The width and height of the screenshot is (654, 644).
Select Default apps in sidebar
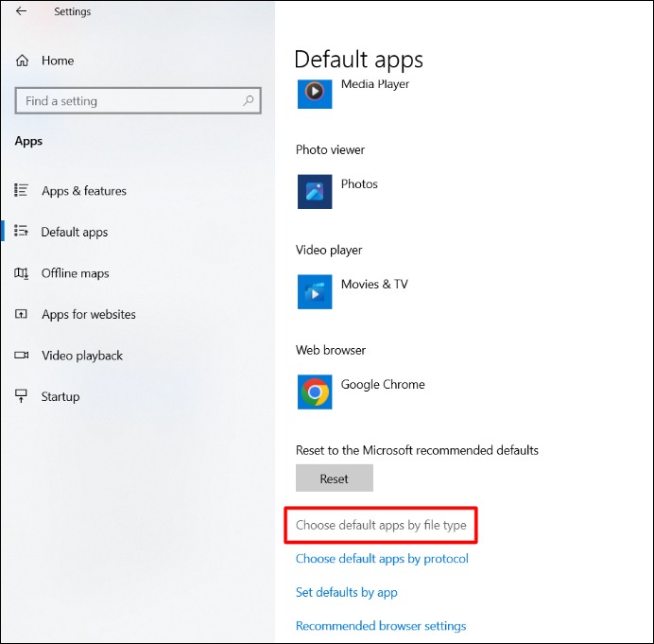tap(74, 233)
